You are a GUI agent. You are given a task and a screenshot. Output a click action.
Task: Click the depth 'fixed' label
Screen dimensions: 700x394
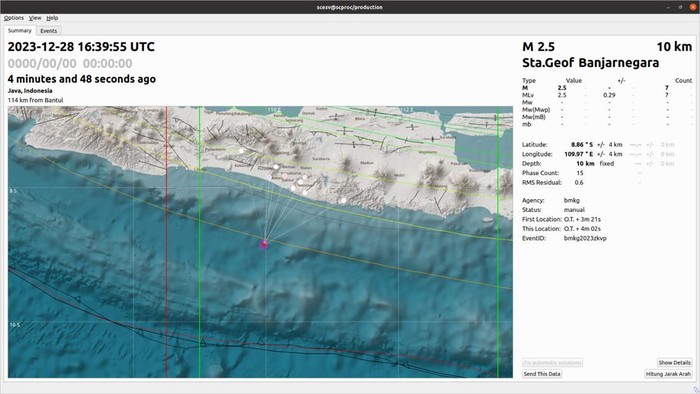607,164
